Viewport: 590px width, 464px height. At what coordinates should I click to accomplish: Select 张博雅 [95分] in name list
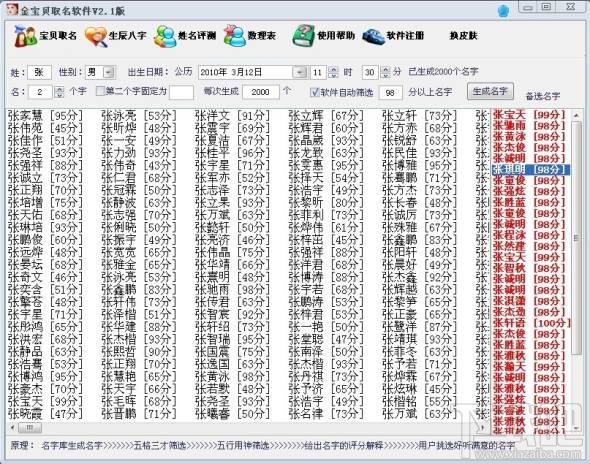[419, 165]
